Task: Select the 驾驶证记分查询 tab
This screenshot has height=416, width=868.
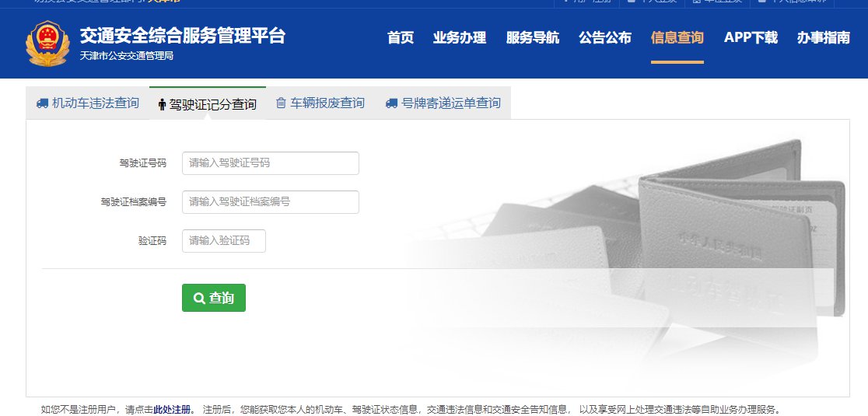Action: 208,104
